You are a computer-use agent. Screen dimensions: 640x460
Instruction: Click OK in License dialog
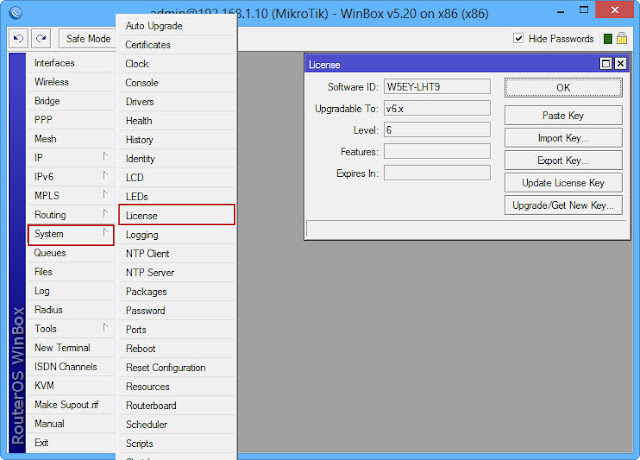point(563,88)
